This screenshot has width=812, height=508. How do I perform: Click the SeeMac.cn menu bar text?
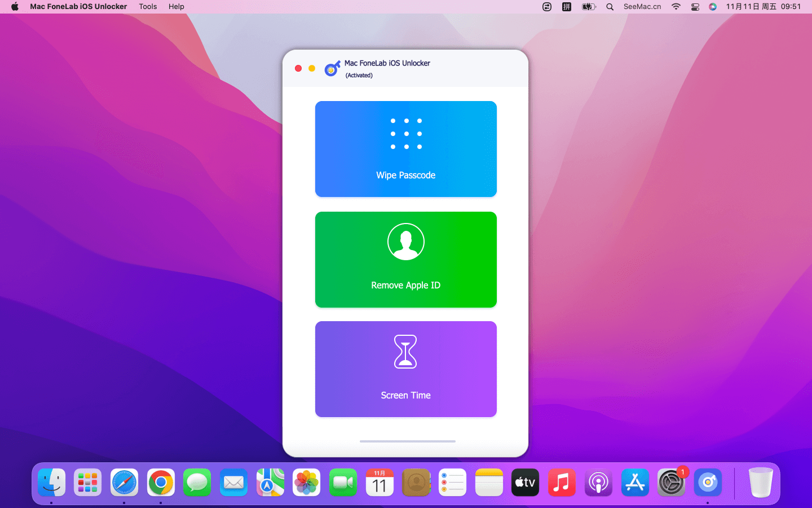pyautogui.click(x=642, y=7)
